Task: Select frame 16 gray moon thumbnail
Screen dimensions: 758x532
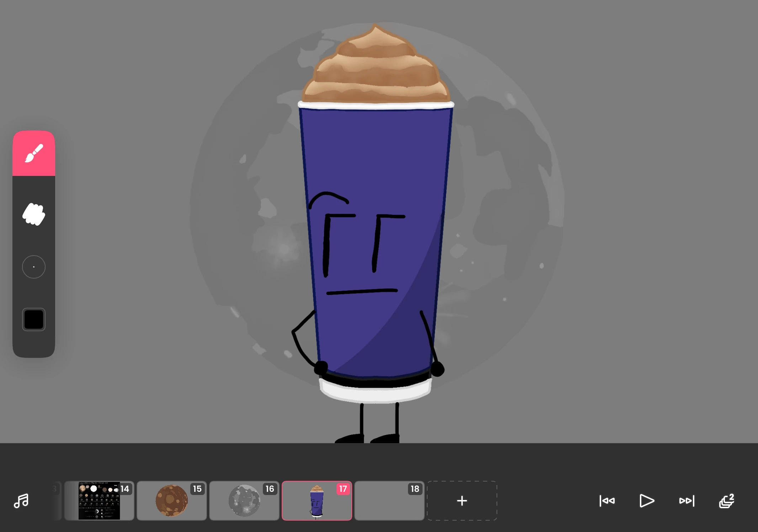Action: 244,501
